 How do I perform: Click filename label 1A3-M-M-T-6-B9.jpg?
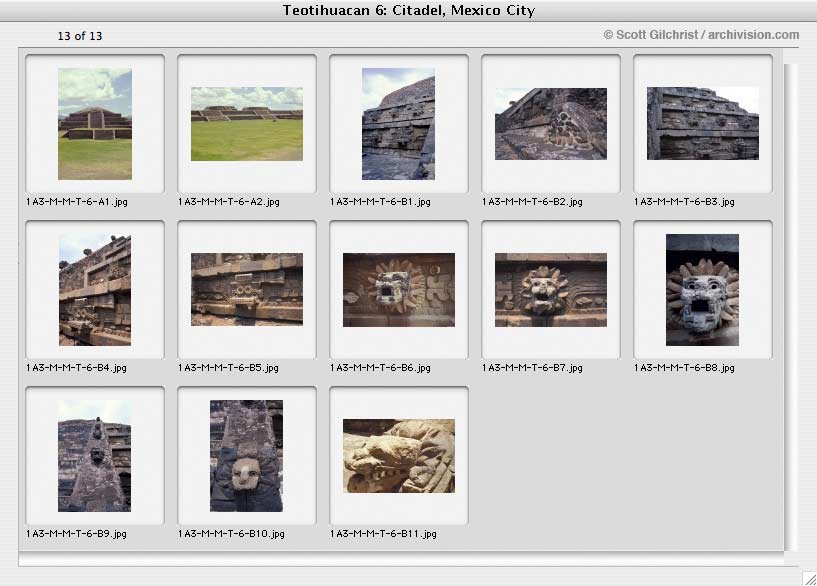(76, 534)
